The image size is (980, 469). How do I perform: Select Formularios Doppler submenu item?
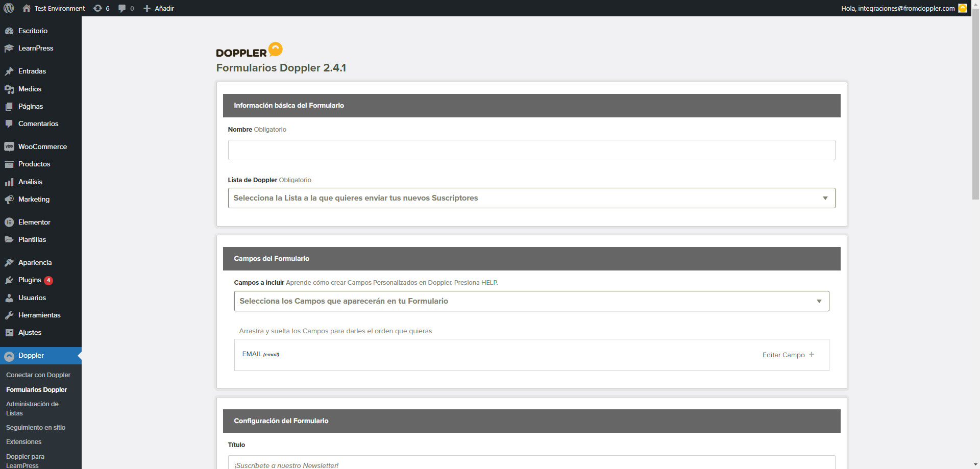(36, 390)
